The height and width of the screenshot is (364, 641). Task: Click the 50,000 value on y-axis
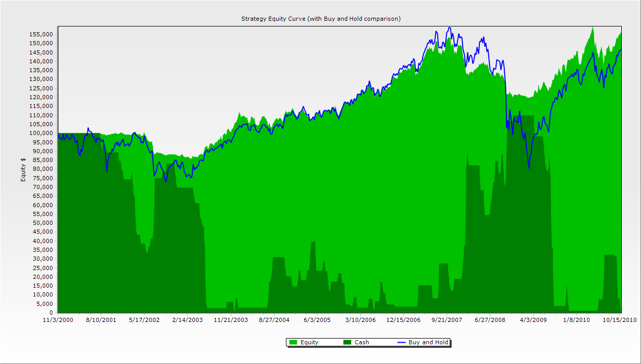pos(42,223)
